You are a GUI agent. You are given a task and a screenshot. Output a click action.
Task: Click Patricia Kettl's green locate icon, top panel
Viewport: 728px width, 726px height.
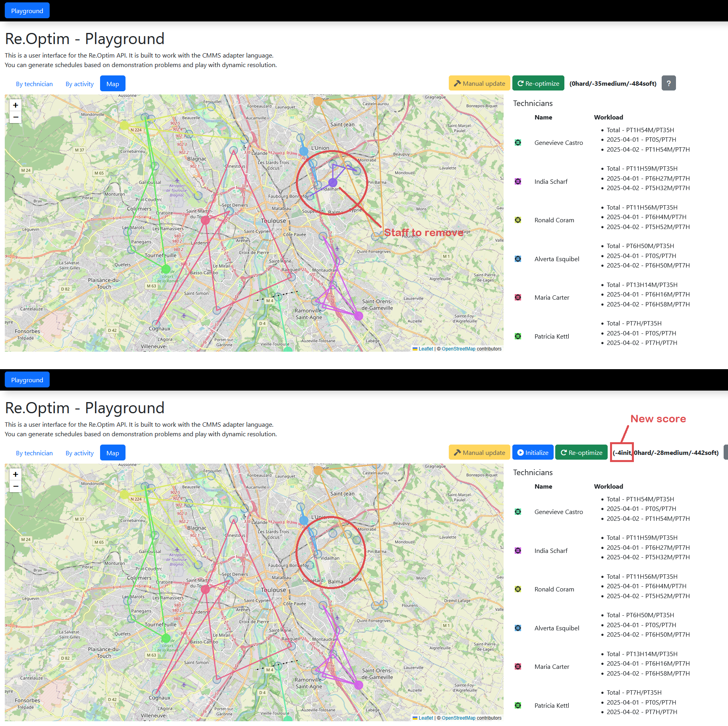[x=518, y=336]
